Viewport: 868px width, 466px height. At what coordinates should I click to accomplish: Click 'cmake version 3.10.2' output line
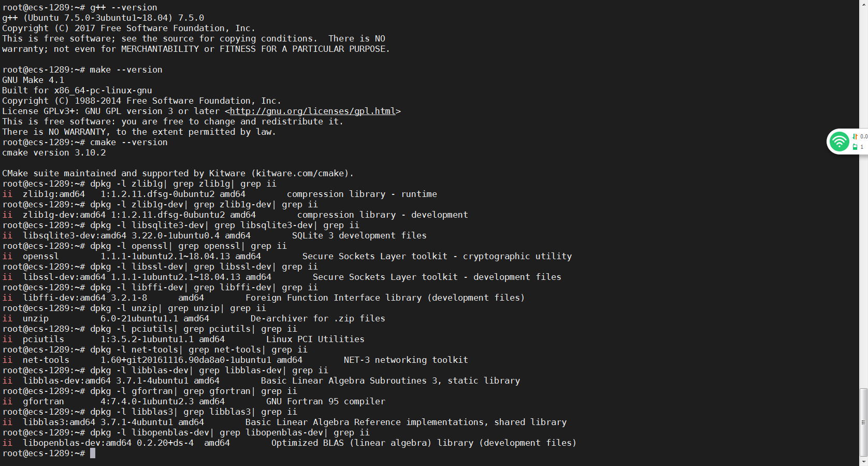point(54,152)
